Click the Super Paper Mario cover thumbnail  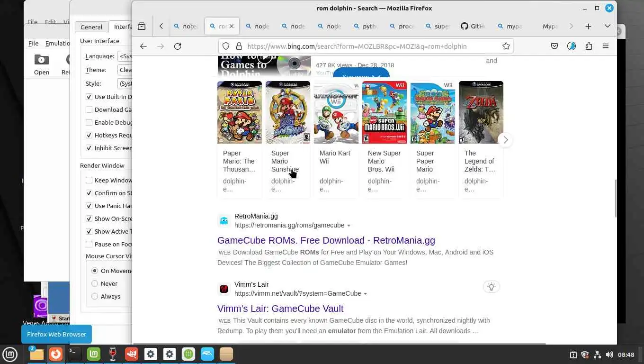(x=433, y=112)
